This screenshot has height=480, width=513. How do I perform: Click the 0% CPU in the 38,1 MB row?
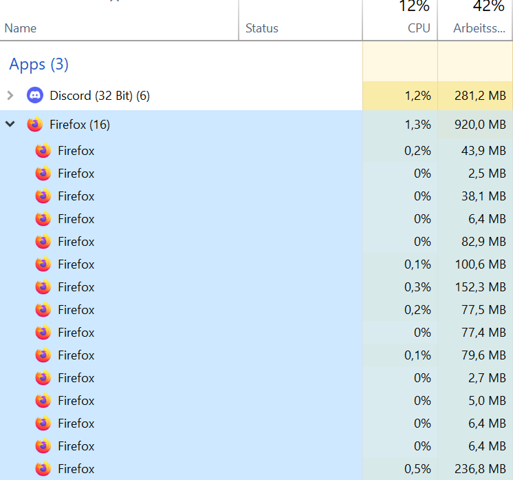coord(422,196)
